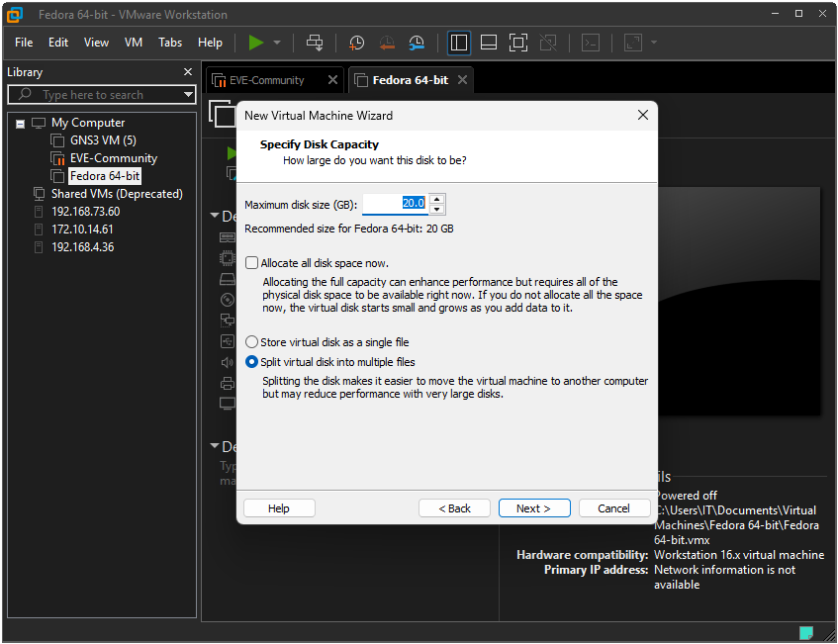Open the snapshot manager icon

click(x=417, y=43)
